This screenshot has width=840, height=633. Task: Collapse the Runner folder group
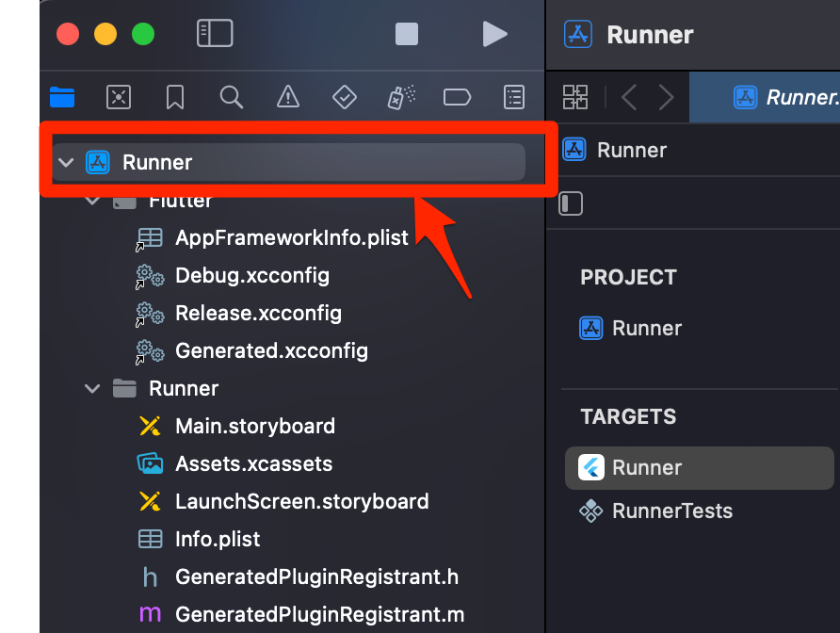point(92,389)
